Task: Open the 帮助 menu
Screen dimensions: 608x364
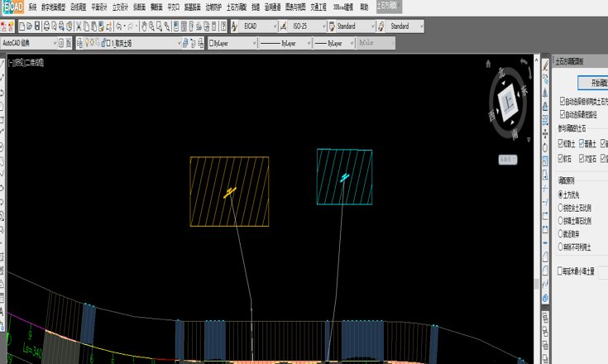Action: coord(364,7)
